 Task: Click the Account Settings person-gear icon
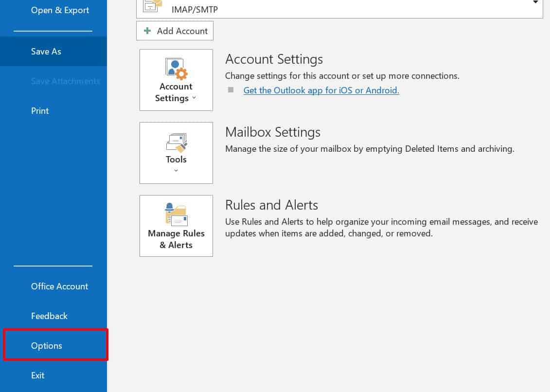(x=176, y=69)
